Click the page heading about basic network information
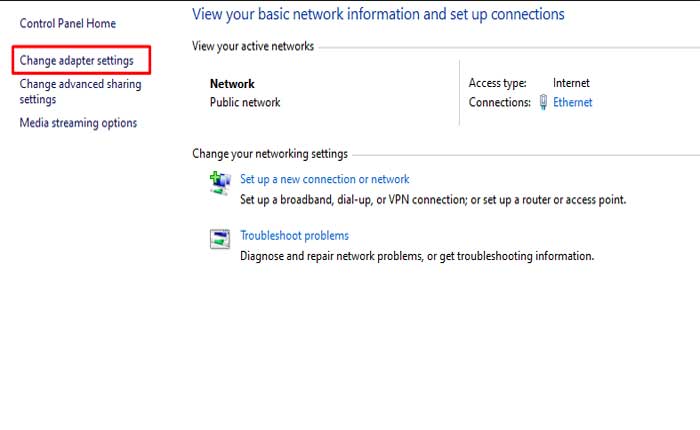Screen dimensions: 700x430 click(378, 15)
